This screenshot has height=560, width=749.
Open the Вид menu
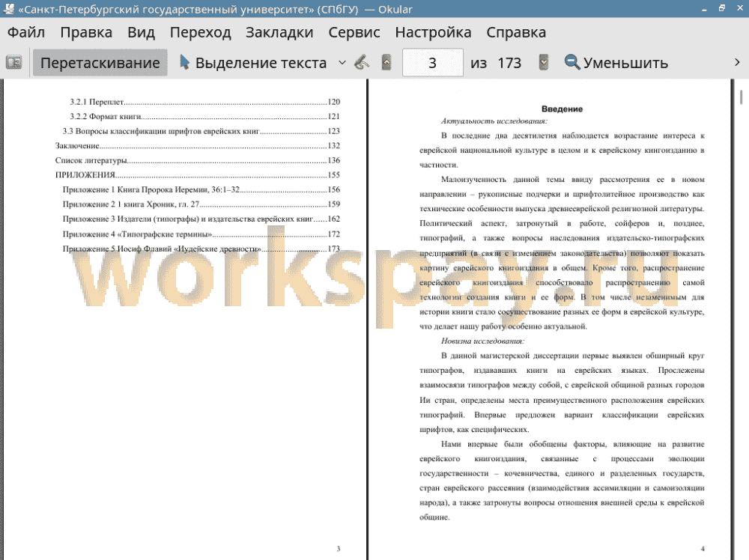(x=141, y=32)
